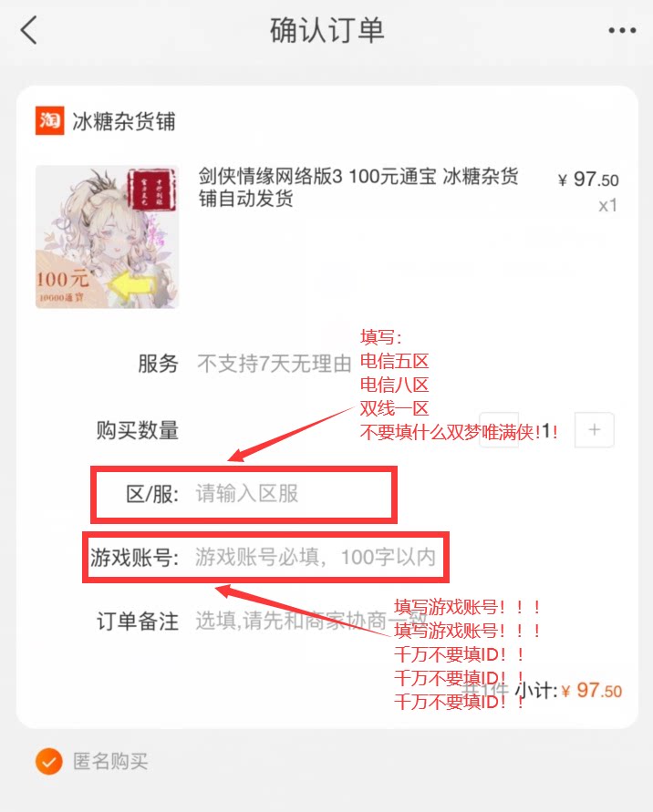Screen dimensions: 653x812
Task: Toggle the 匿名购买 orange checkbox
Action: pos(49,761)
